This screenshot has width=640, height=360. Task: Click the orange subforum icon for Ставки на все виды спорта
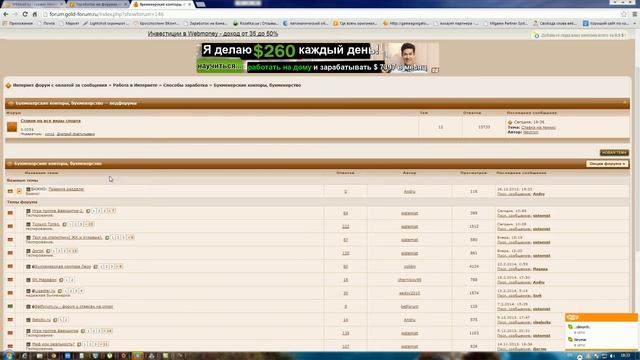(x=12, y=127)
